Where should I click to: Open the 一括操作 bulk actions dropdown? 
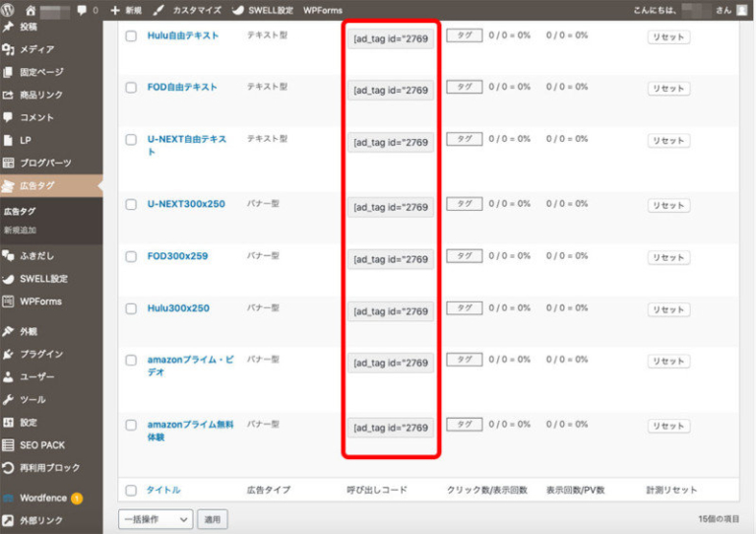(156, 519)
